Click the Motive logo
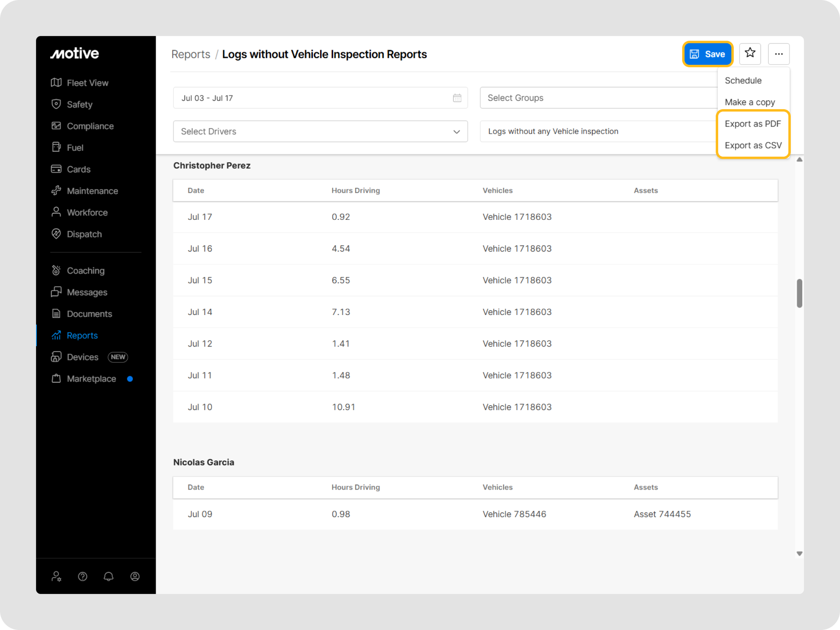This screenshot has width=840, height=630. point(75,53)
